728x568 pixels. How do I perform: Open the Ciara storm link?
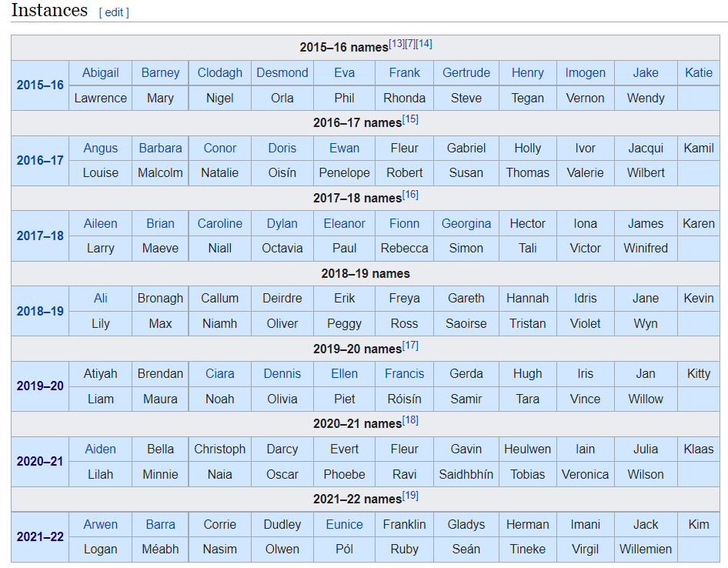point(219,374)
